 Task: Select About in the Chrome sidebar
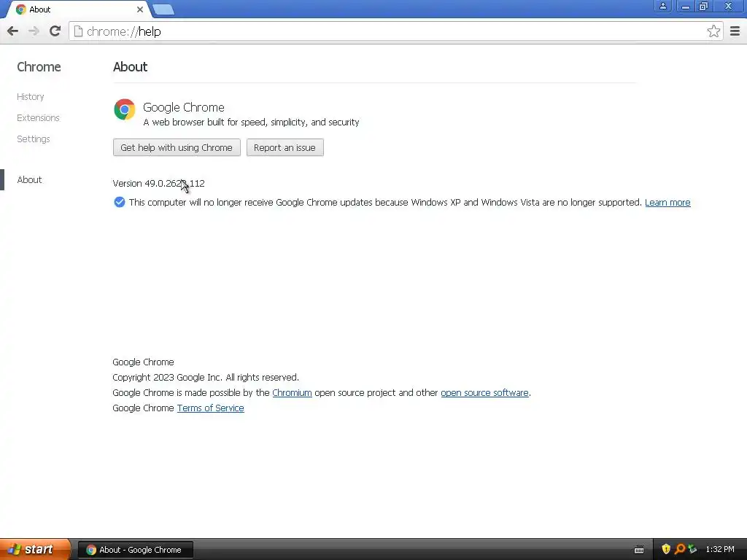tap(29, 179)
